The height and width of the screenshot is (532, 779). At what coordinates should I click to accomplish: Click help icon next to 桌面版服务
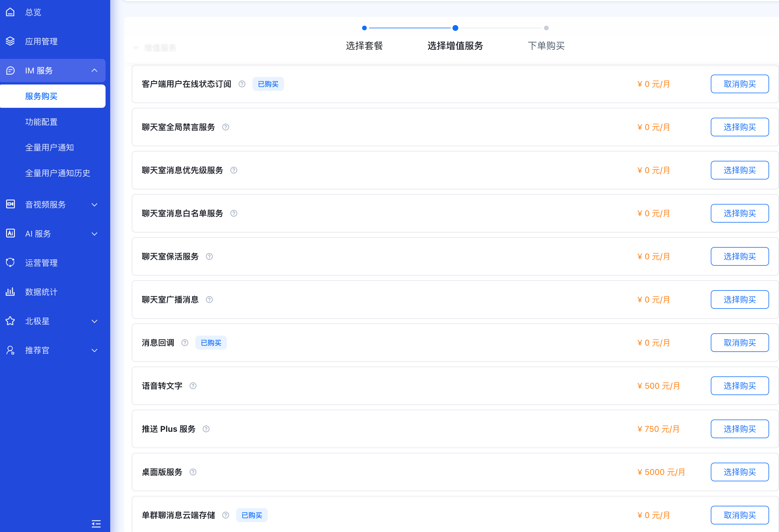(193, 472)
